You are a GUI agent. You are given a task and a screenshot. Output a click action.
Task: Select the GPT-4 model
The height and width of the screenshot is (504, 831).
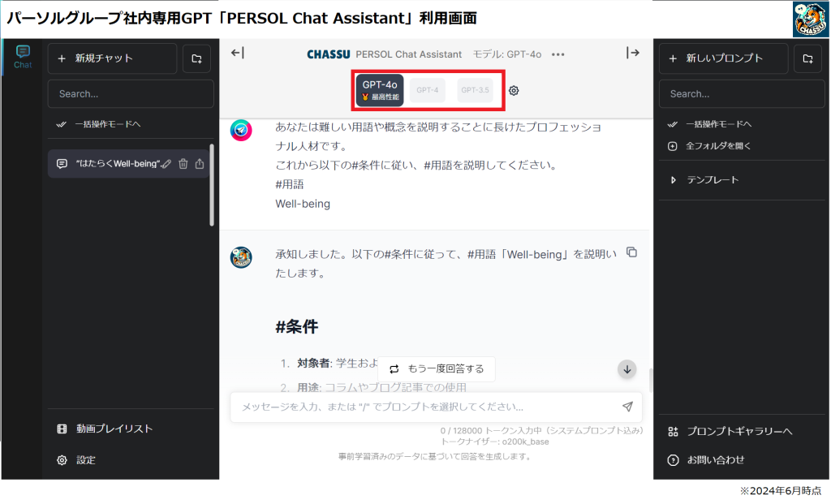427,90
